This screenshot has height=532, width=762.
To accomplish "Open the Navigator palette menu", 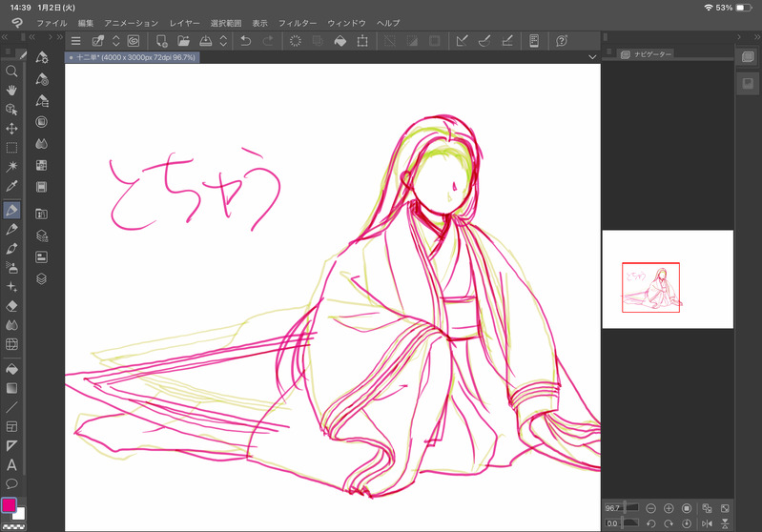I will point(608,51).
